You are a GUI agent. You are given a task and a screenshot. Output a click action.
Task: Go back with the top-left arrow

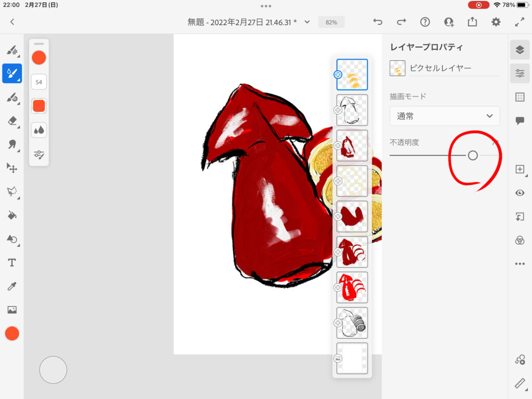pyautogui.click(x=12, y=22)
